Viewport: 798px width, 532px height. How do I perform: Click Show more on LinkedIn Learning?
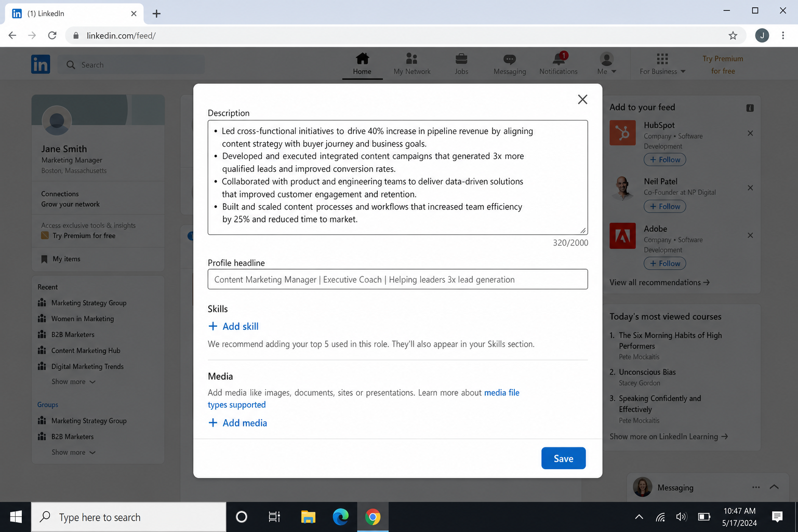point(669,436)
